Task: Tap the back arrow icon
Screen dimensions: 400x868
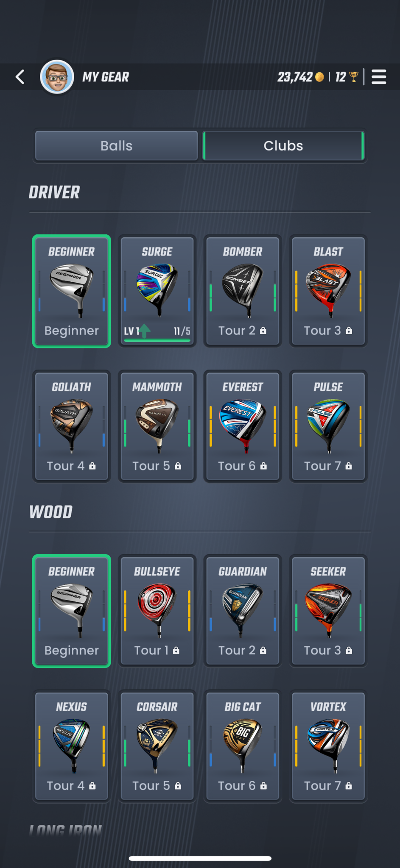Action: (20, 77)
